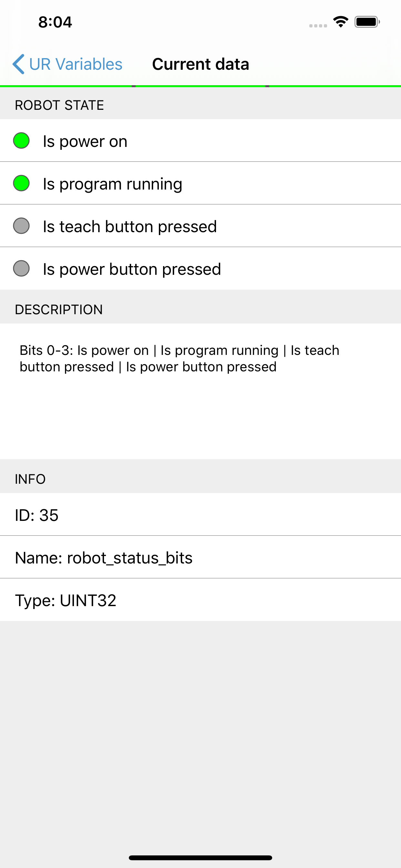Tap the back chevron arrow icon
401x868 pixels.
point(18,64)
